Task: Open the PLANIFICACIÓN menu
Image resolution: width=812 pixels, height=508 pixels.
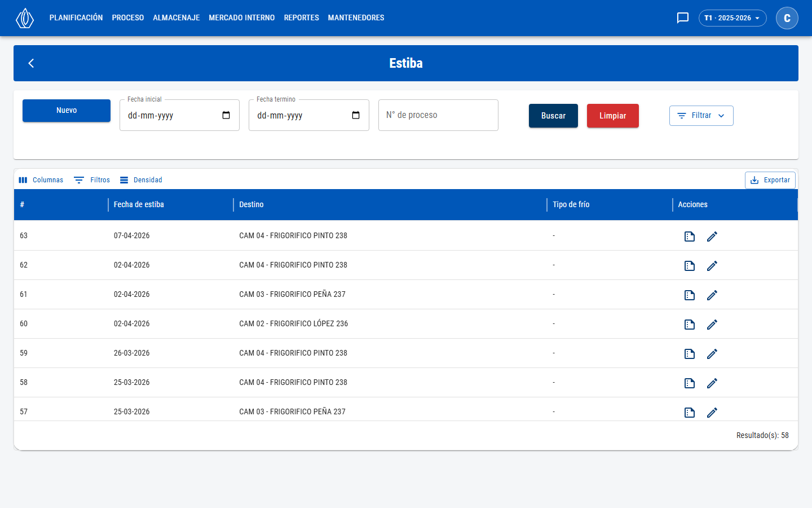Action: [76, 18]
